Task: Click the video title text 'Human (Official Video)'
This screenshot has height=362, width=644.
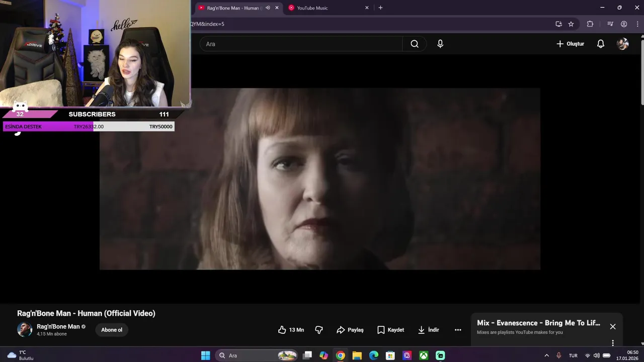Action: click(116, 313)
